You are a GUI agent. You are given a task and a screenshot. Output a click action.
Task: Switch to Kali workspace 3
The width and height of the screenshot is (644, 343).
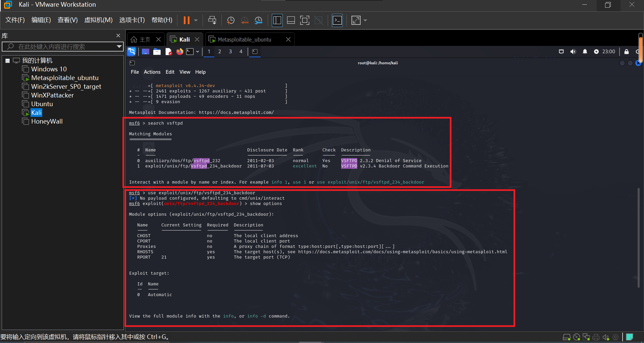tap(230, 52)
